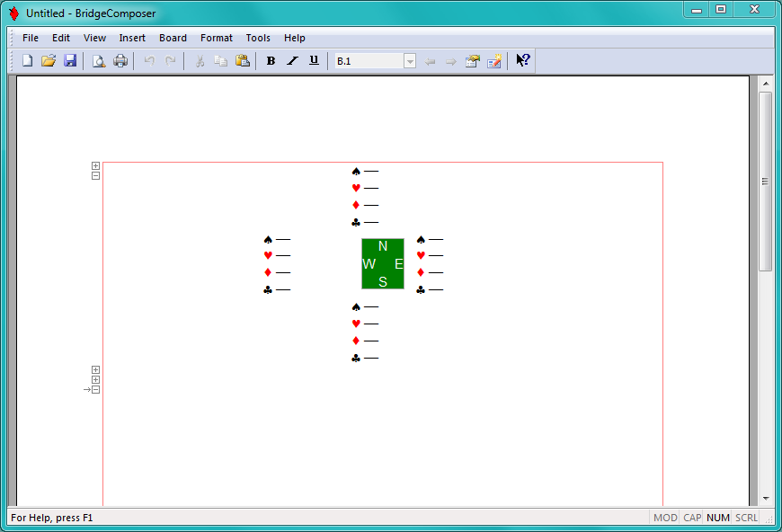Save the document using the floppy disk icon
The width and height of the screenshot is (782, 532).
pyautogui.click(x=70, y=61)
